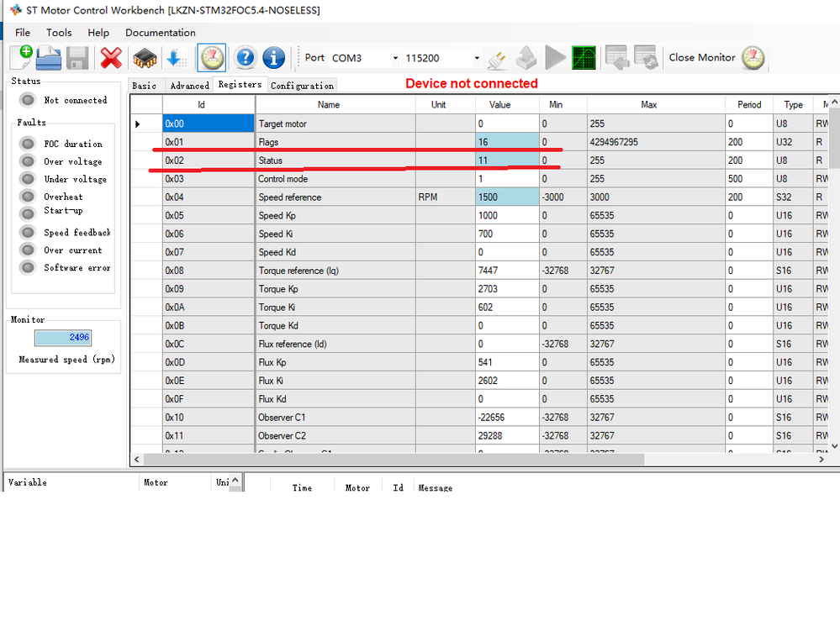Click the Type column header

point(793,105)
